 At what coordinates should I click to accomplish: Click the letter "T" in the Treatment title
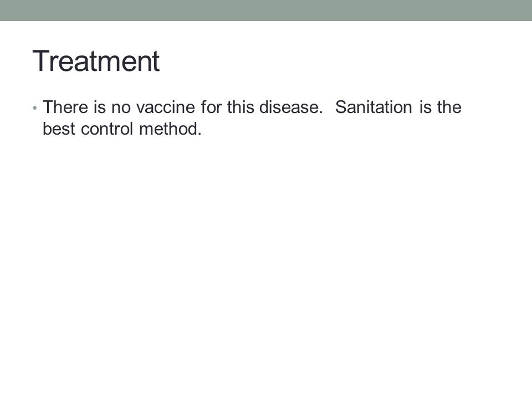40,61
